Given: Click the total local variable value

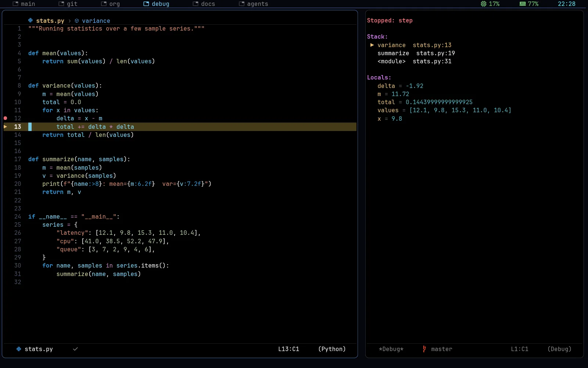Looking at the screenshot, I should click(439, 102).
